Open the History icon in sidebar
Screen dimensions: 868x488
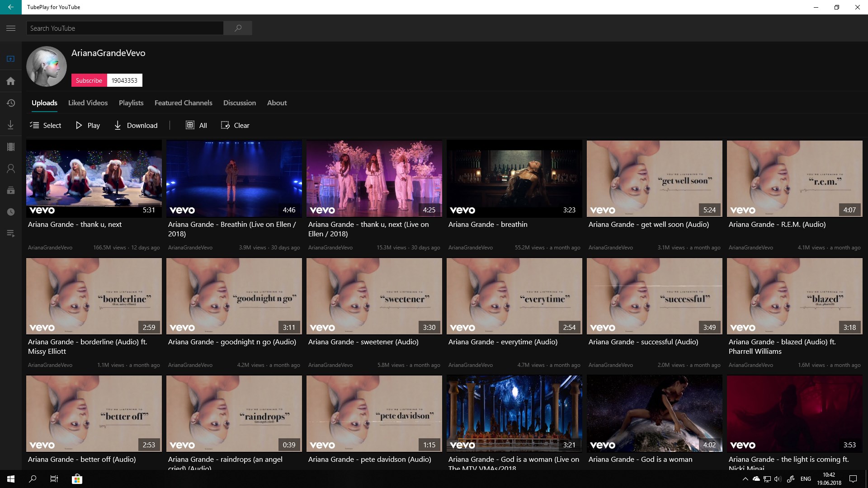(11, 103)
